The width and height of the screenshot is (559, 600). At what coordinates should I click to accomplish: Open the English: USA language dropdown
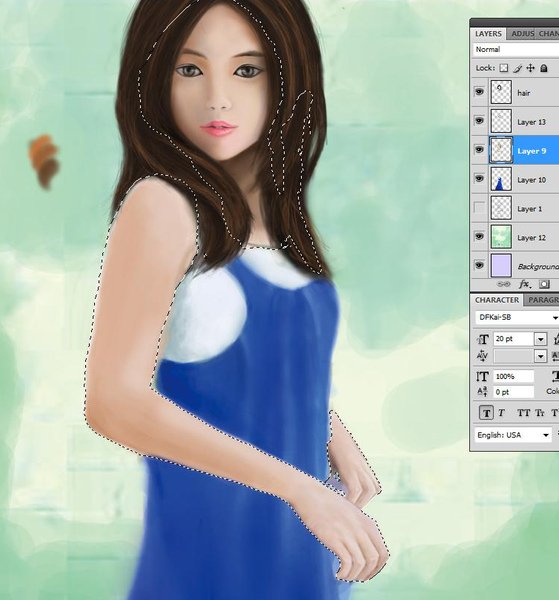click(546, 435)
